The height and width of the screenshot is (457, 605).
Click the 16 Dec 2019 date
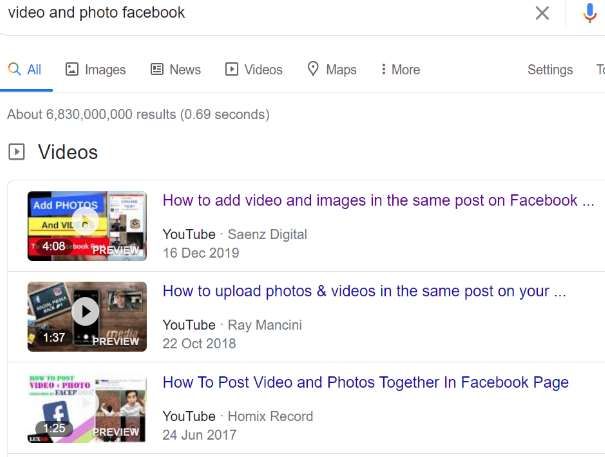[x=201, y=253]
